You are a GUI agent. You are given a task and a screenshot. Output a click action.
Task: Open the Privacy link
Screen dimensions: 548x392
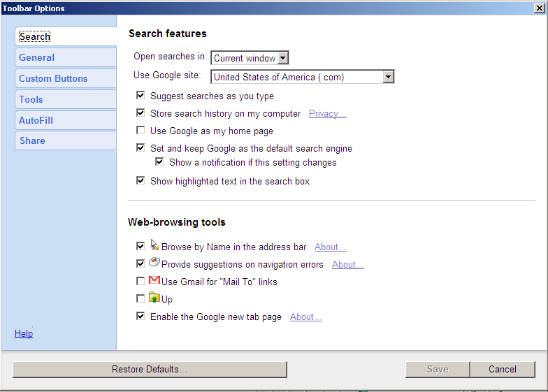click(x=327, y=113)
